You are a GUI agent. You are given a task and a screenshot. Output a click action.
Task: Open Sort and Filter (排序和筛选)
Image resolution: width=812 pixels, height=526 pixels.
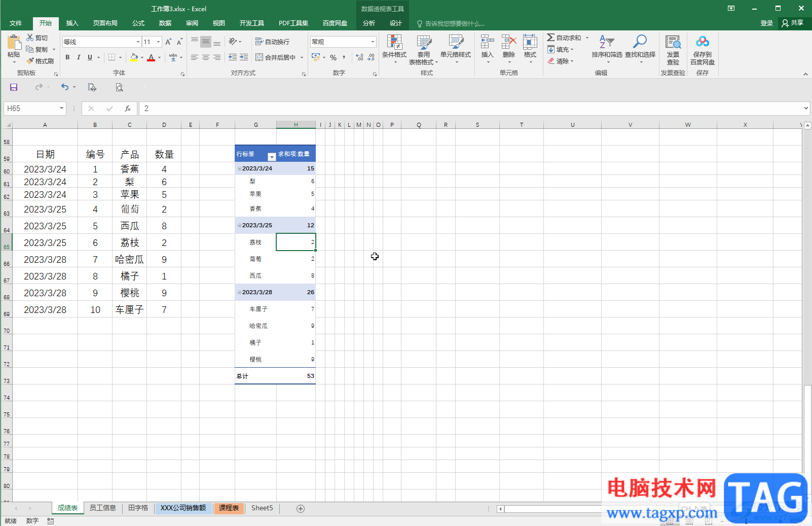tap(607, 49)
